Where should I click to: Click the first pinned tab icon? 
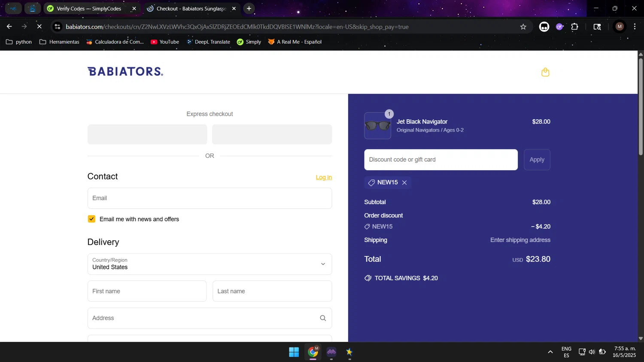[13, 9]
